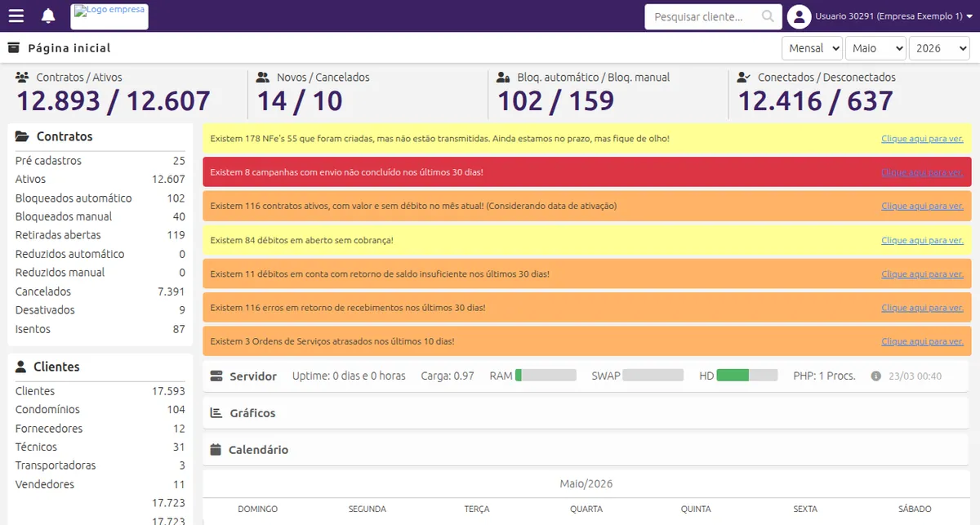Click the HD usage bar
This screenshot has height=525, width=980.
747,376
